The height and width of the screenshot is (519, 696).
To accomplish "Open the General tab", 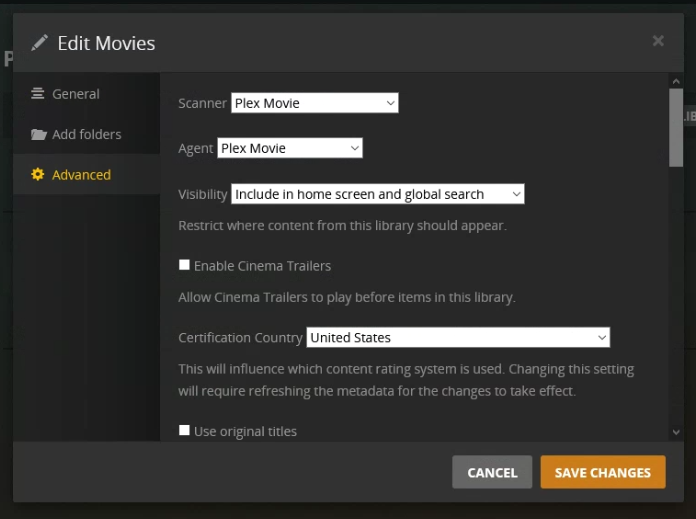I will (x=87, y=94).
